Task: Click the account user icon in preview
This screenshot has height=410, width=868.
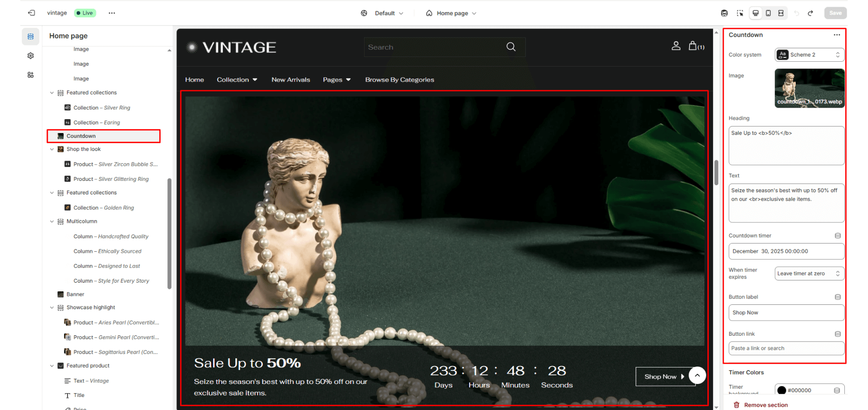Action: [x=676, y=46]
